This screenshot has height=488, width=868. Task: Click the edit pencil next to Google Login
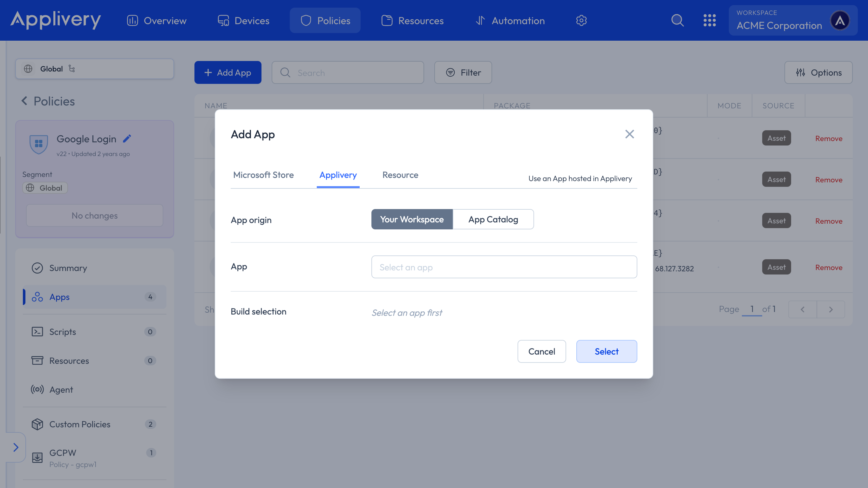click(127, 138)
